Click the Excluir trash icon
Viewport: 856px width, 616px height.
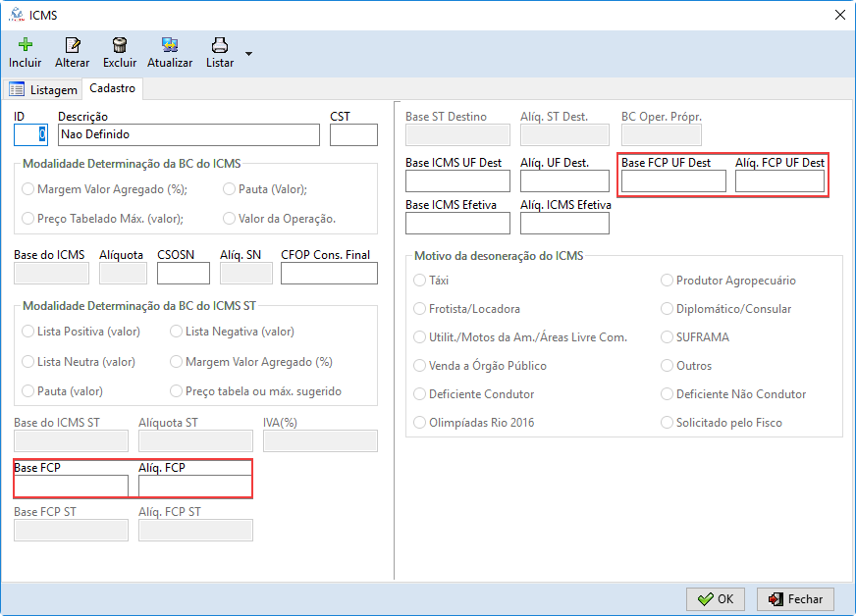coord(120,45)
